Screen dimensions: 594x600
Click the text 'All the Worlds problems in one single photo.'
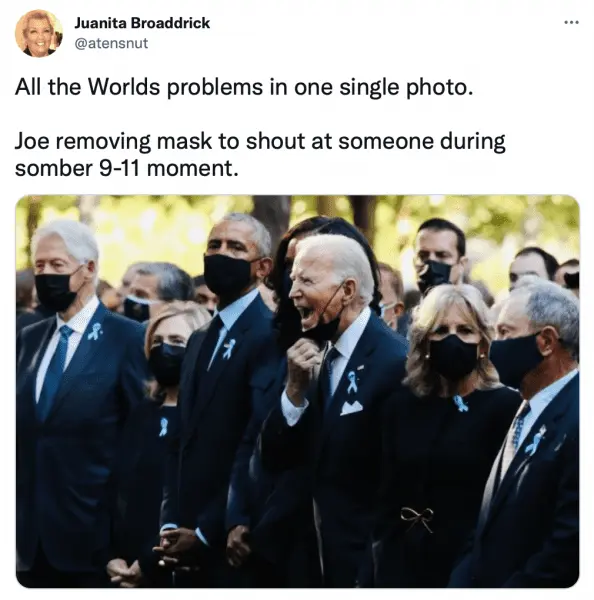click(x=244, y=87)
